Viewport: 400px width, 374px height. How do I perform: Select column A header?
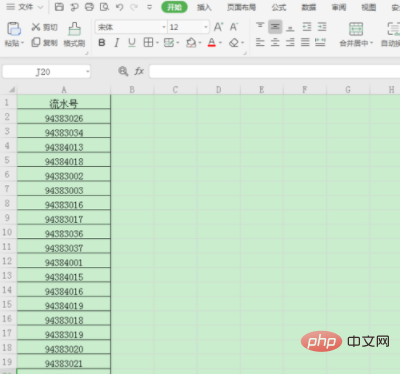pos(64,90)
